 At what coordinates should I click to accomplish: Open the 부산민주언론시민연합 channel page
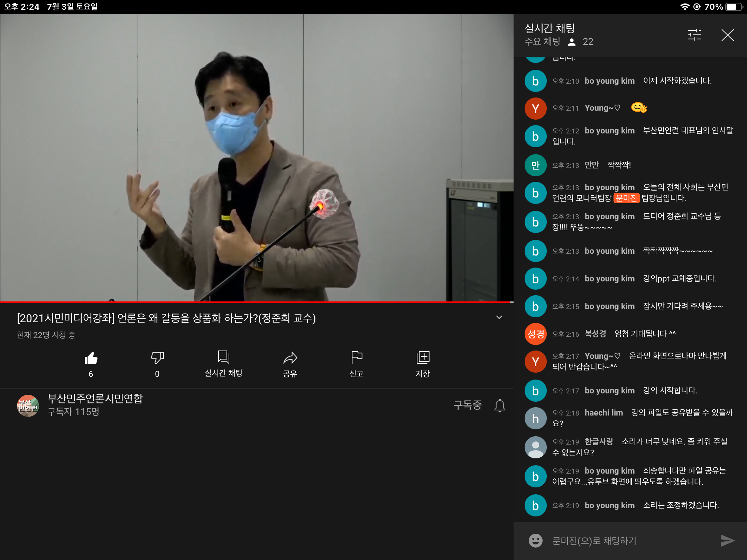pos(95,399)
